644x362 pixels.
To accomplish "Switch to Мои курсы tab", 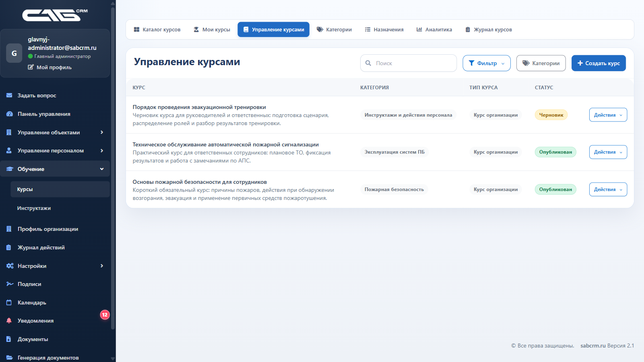I will tap(212, 29).
